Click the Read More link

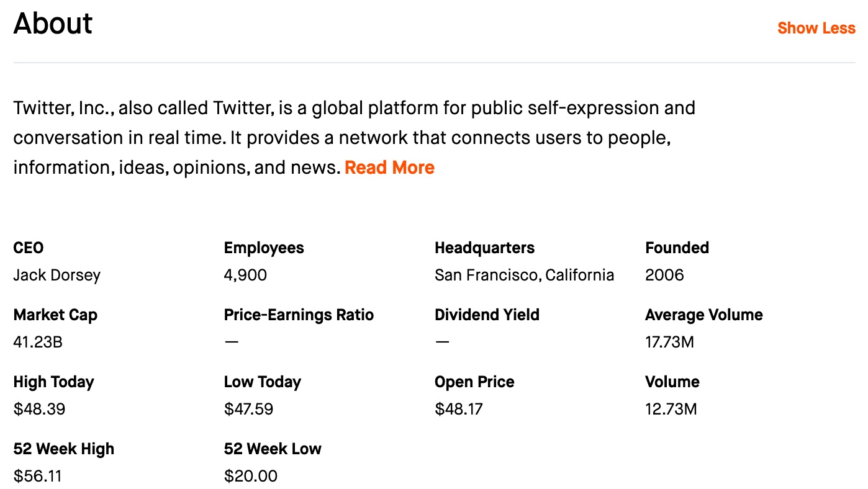[389, 168]
